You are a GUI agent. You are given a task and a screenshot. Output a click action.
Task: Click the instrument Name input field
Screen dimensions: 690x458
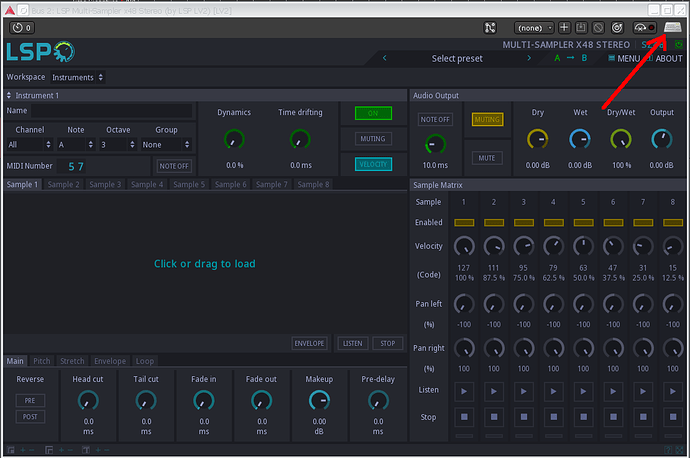click(x=112, y=111)
